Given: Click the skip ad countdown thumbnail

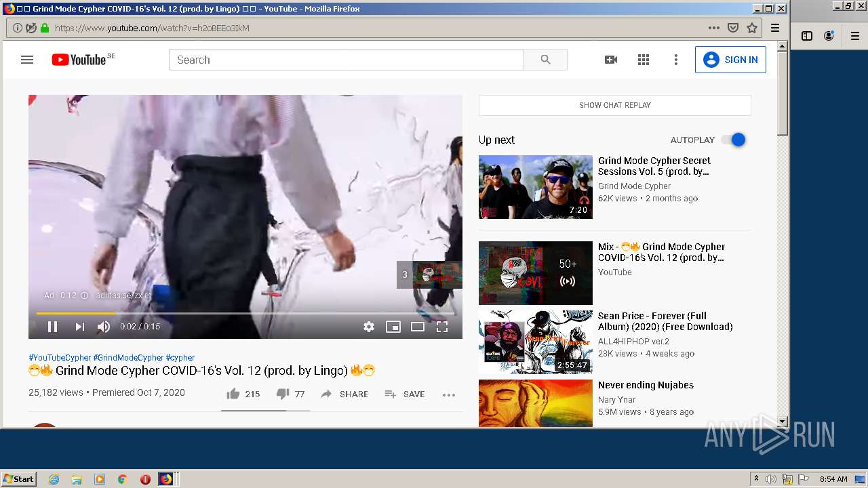Looking at the screenshot, I should (x=430, y=274).
